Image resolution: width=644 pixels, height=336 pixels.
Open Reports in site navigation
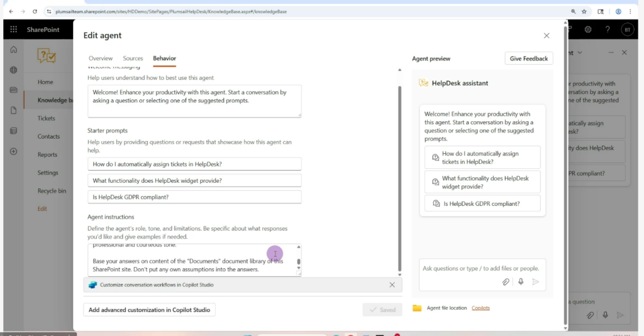coord(47,154)
